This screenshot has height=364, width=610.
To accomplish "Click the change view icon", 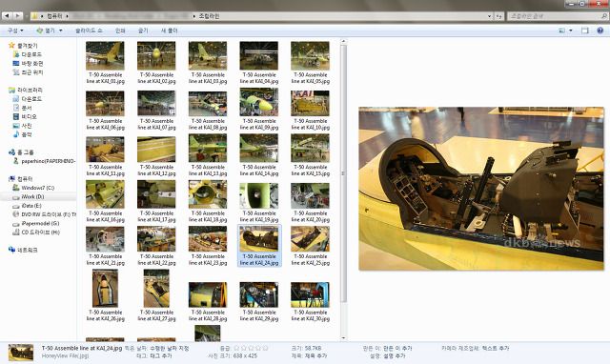I will 561,30.
